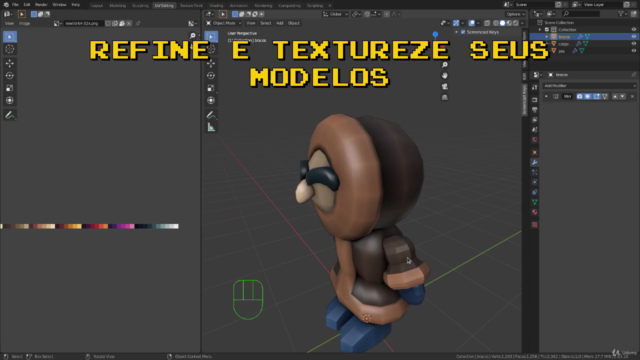Switch perspective/orthographic with the grid gizmo

pos(445,97)
